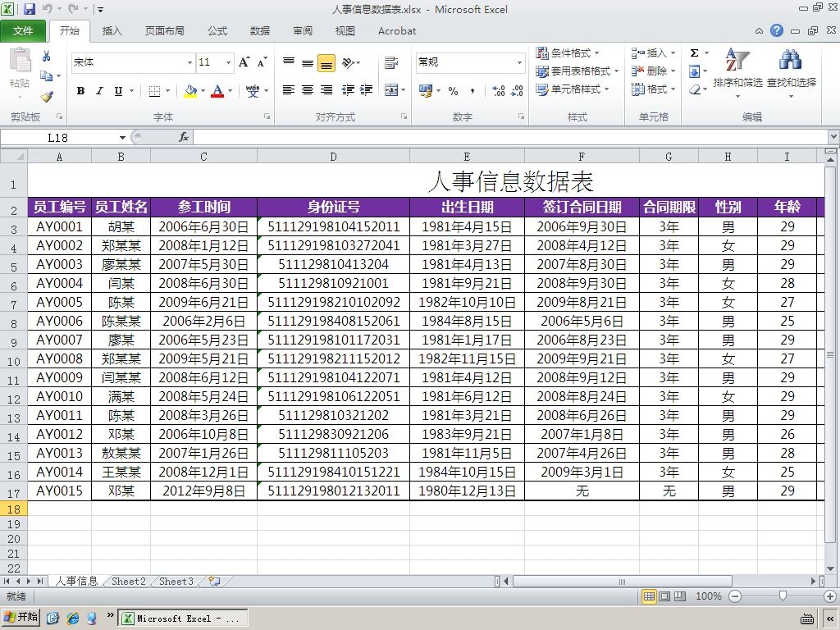Viewport: 840px width, 630px height.
Task: Apply percent style to the cell
Action: coord(453,90)
